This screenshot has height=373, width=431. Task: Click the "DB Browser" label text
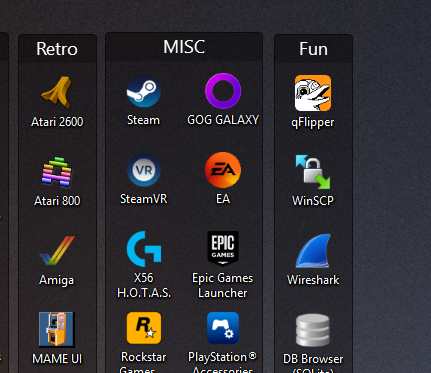coord(313,359)
